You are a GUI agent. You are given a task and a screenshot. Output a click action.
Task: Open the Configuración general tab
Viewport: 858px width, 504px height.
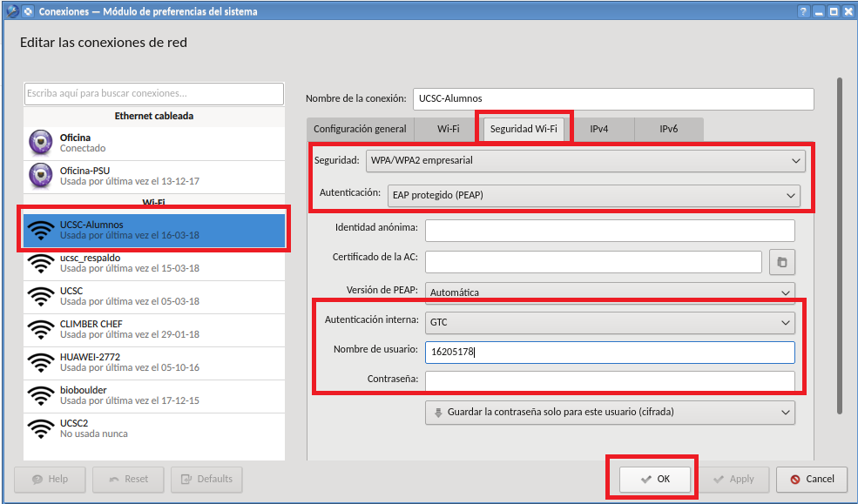click(360, 128)
